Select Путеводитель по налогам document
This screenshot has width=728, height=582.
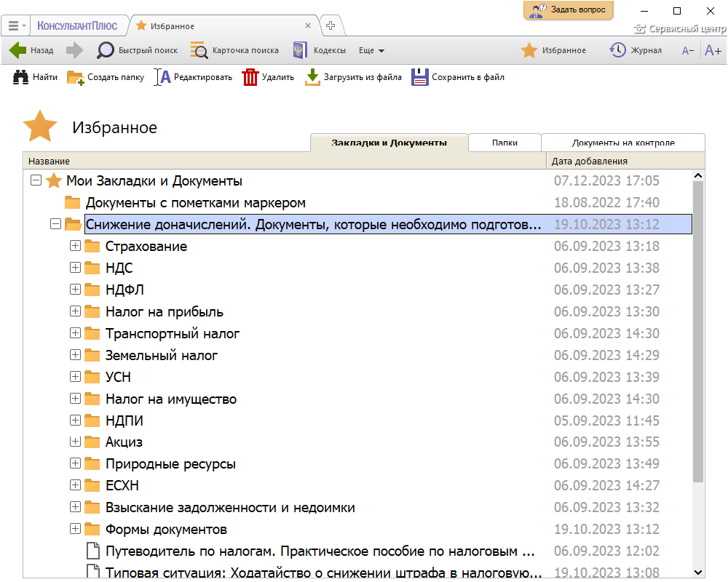click(x=320, y=551)
